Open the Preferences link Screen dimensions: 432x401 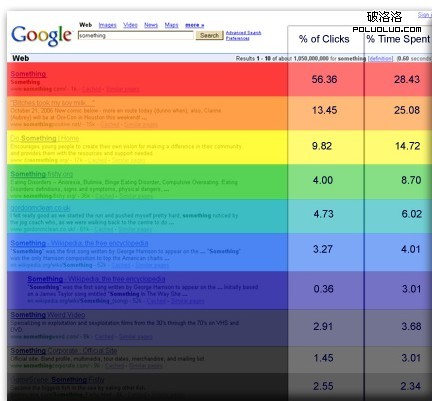click(x=237, y=38)
